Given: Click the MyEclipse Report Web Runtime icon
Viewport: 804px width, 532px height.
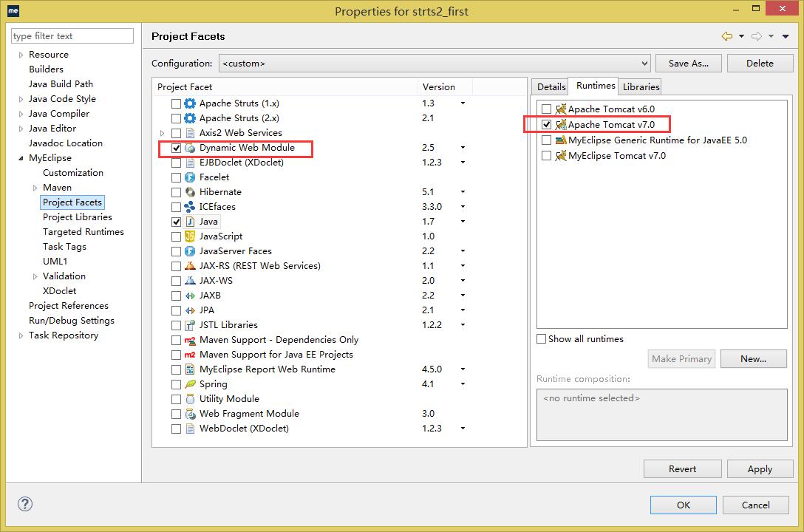Looking at the screenshot, I should [190, 369].
